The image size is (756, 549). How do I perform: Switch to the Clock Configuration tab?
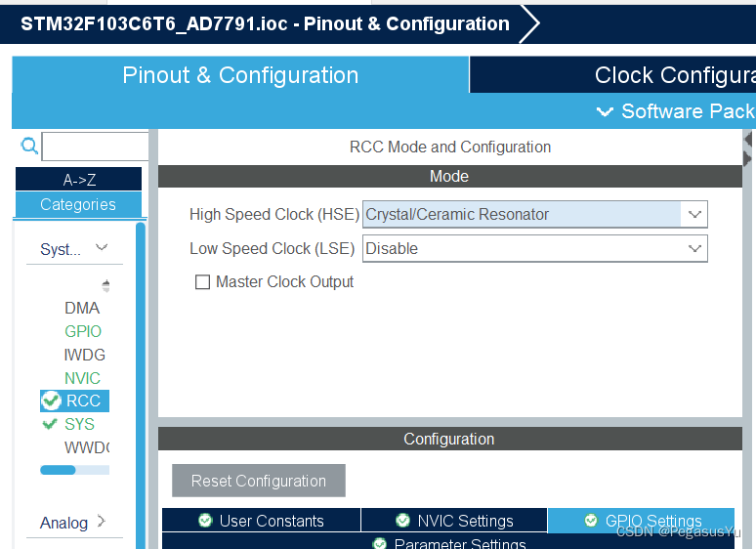[612, 74]
